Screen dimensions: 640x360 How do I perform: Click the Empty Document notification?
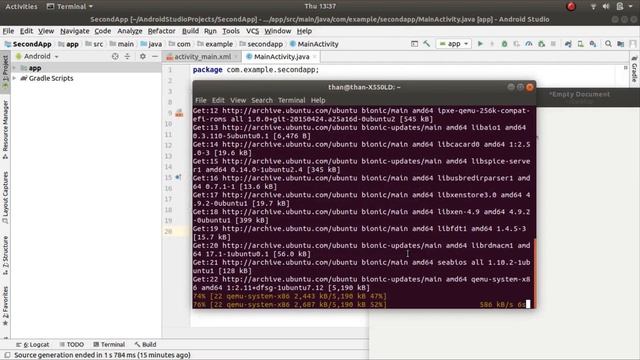point(580,94)
